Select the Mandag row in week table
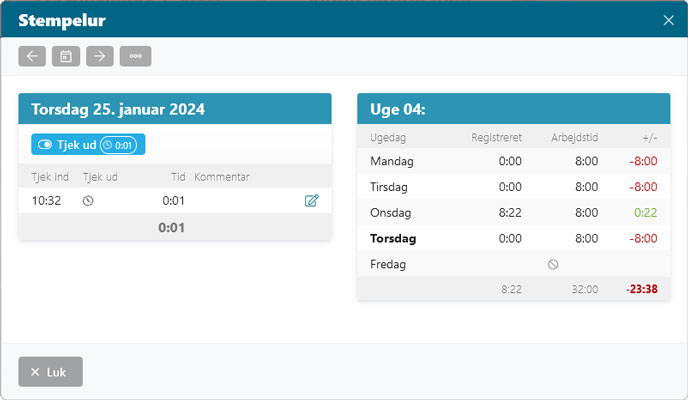688x400 pixels. (392, 161)
